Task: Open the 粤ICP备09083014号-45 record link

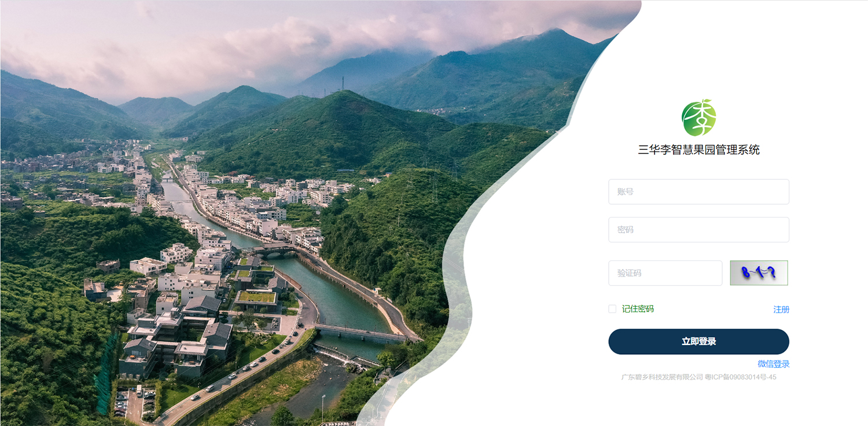Action: [740, 377]
